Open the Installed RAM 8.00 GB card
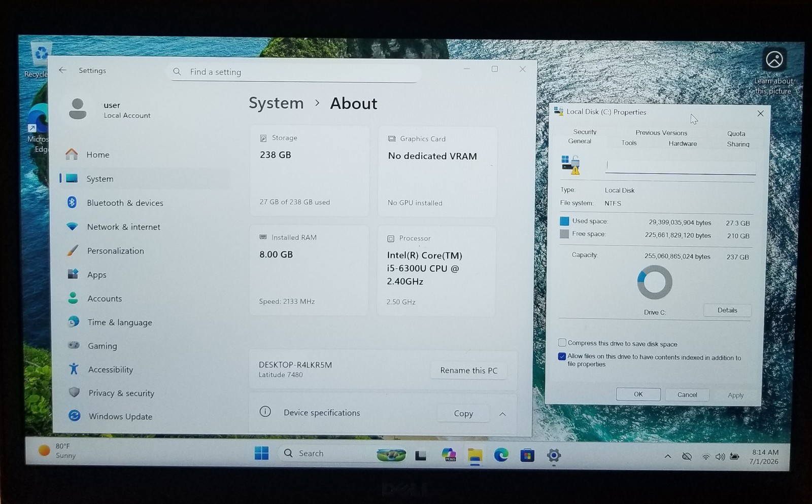The width and height of the screenshot is (812, 504). [x=309, y=270]
